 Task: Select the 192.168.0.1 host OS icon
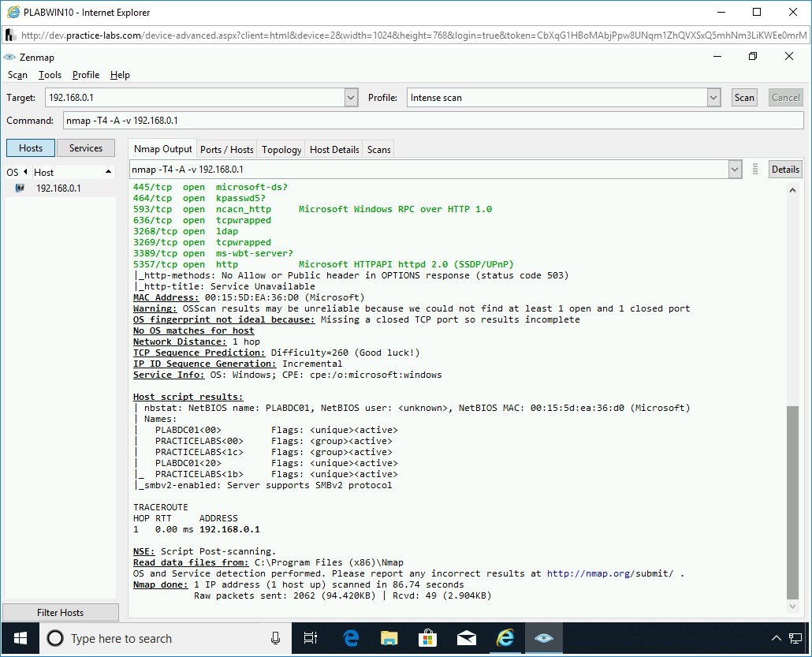20,189
